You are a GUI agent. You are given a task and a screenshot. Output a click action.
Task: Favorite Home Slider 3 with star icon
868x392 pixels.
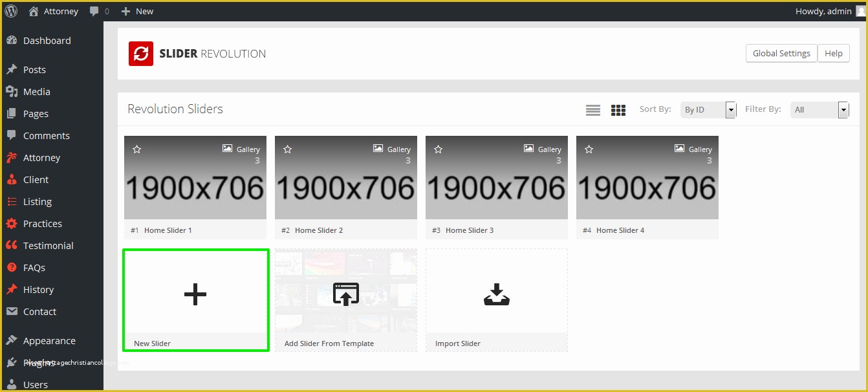pos(438,149)
